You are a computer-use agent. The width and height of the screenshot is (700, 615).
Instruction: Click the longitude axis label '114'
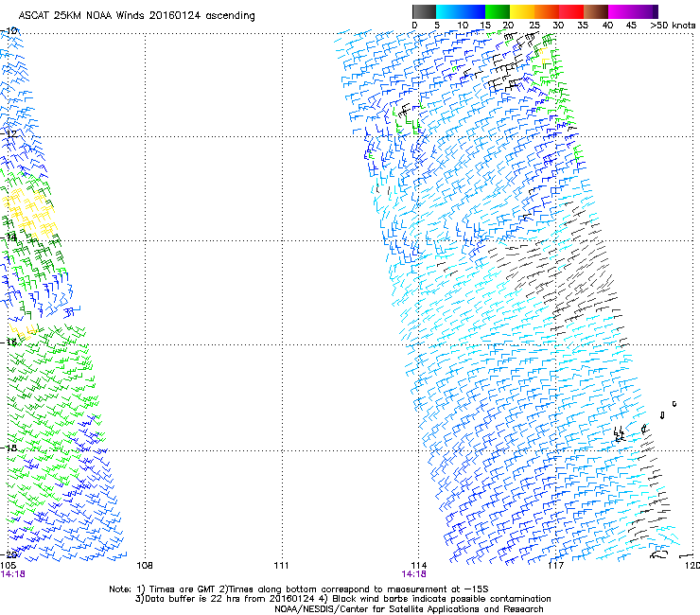(418, 566)
